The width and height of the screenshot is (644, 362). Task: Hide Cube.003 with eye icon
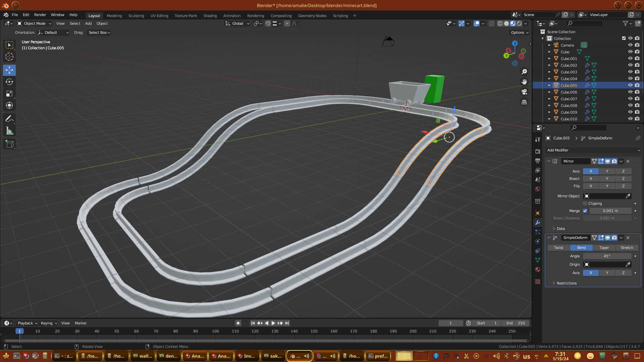pos(630,72)
